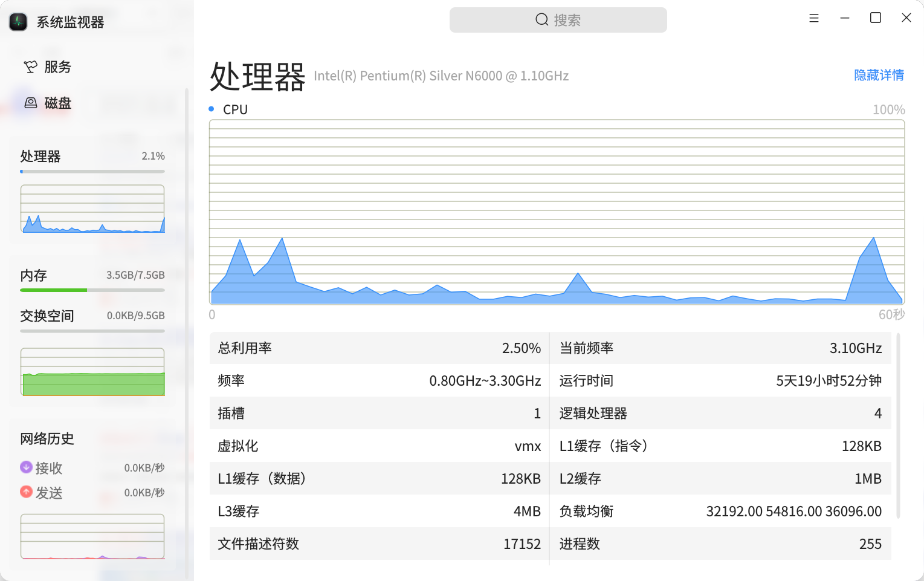The height and width of the screenshot is (581, 924).
Task: Click the blue CPU legend dot
Action: coord(212,109)
